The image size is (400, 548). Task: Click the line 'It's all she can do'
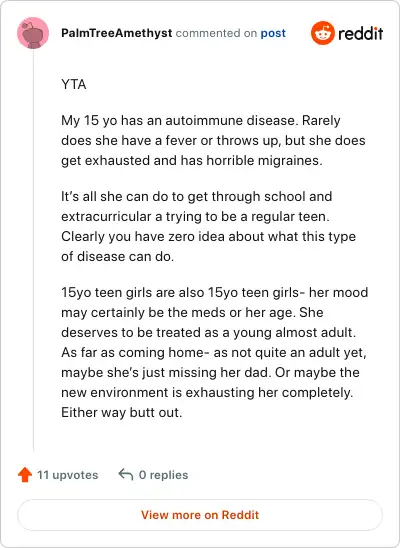pyautogui.click(x=196, y=196)
